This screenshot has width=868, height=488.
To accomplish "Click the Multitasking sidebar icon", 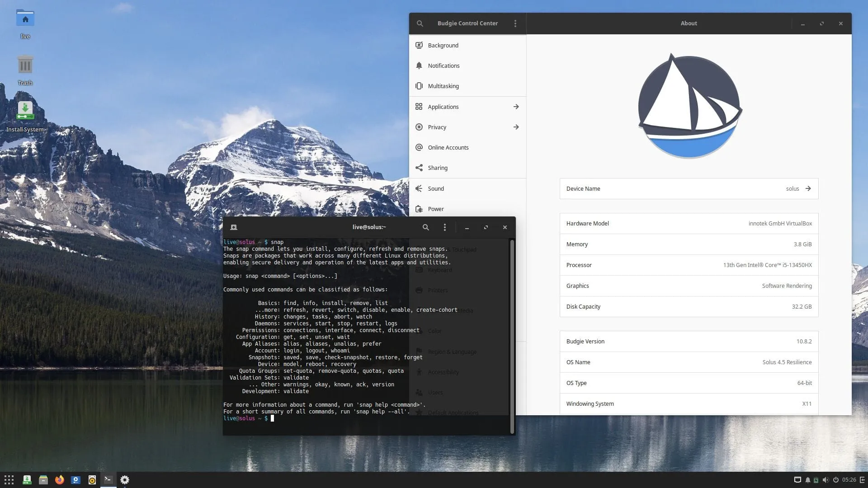I will [419, 86].
